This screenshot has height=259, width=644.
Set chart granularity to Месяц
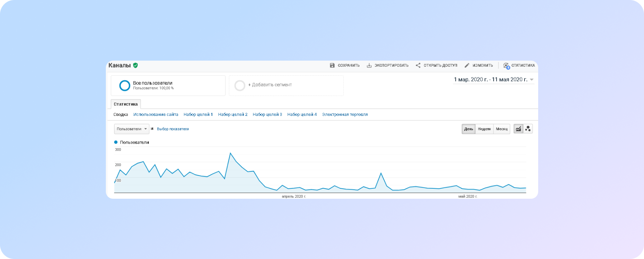pos(502,129)
